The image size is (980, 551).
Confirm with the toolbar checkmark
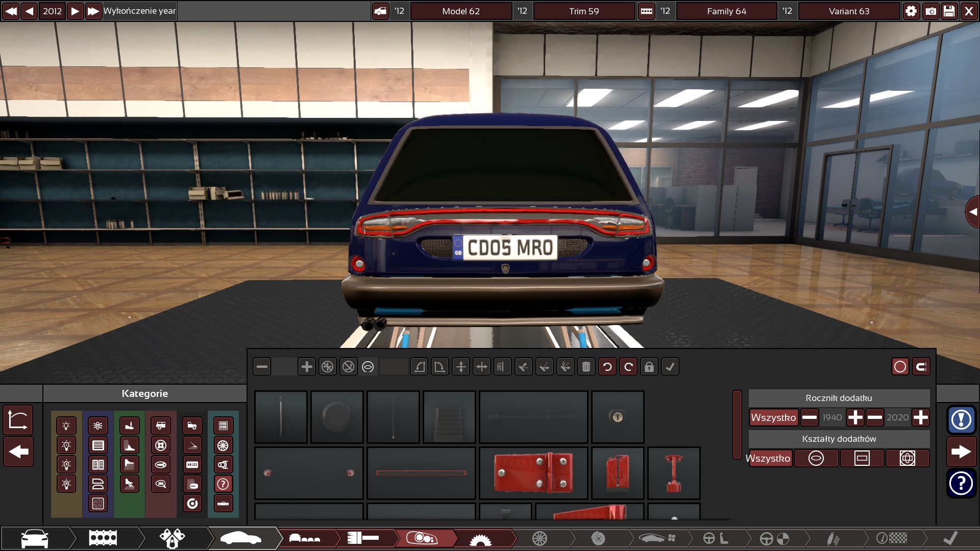(x=670, y=366)
